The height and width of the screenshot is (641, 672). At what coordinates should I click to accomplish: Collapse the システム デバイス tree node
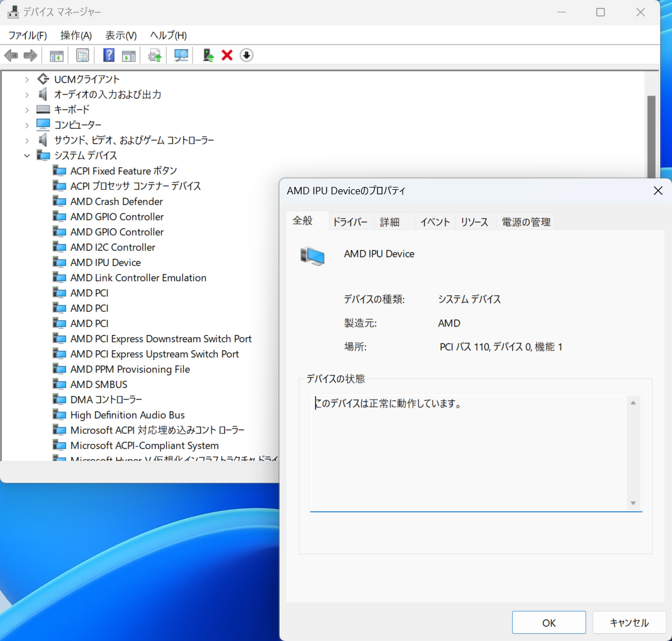click(27, 155)
